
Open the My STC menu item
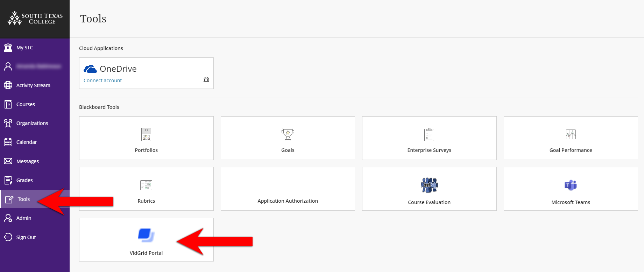pyautogui.click(x=24, y=48)
